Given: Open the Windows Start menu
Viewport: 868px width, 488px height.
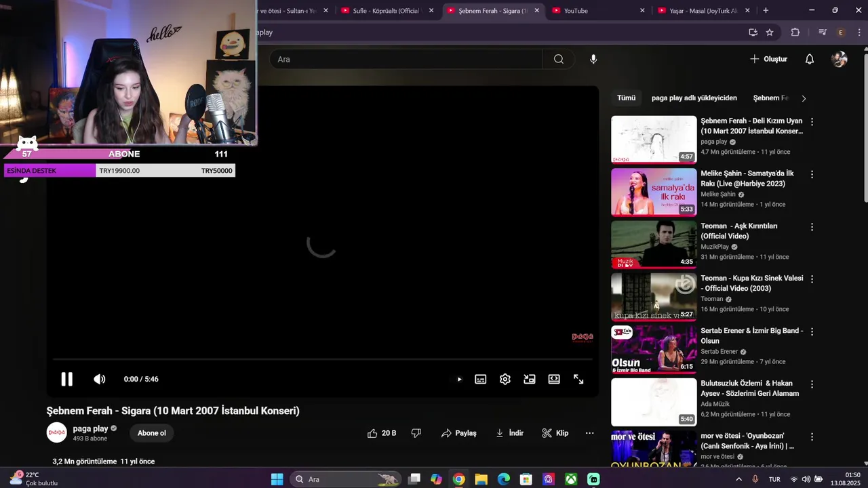Looking at the screenshot, I should tap(277, 479).
